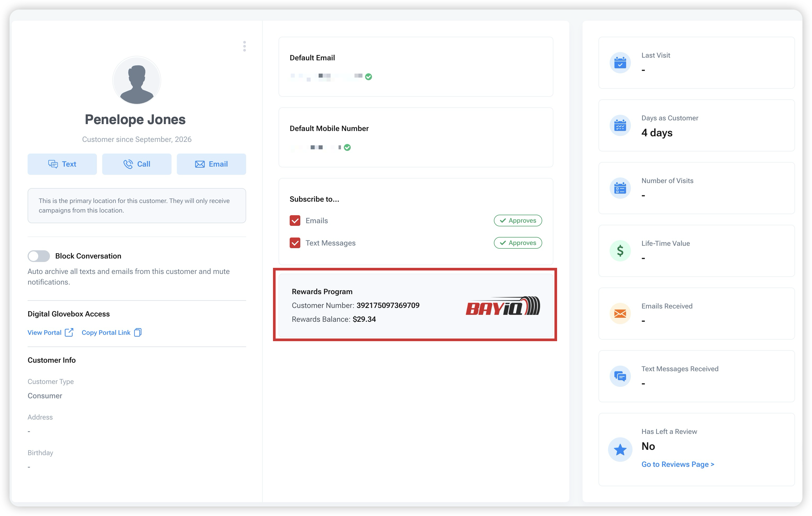Click the BayIQ rewards logo
Image resolution: width=812 pixels, height=516 pixels.
pos(503,306)
